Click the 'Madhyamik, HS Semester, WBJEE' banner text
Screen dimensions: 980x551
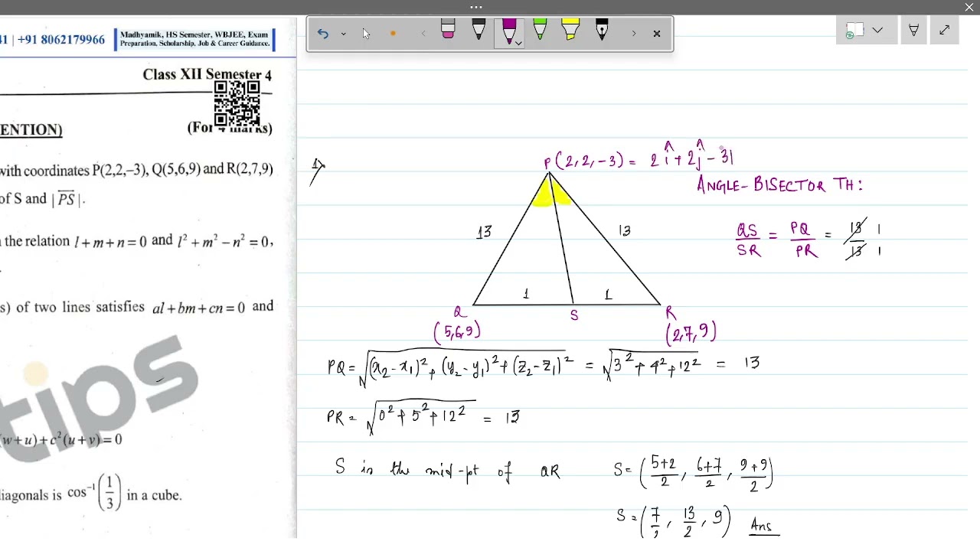[194, 39]
